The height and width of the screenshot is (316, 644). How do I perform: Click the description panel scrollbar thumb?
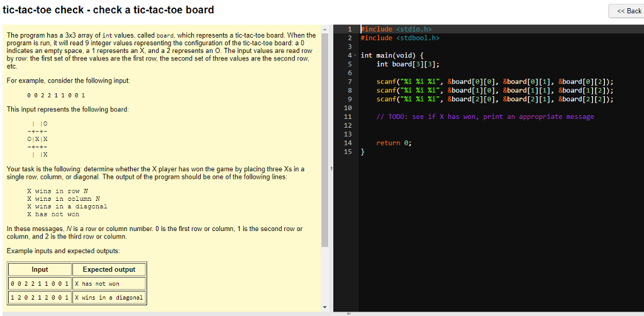click(x=325, y=140)
